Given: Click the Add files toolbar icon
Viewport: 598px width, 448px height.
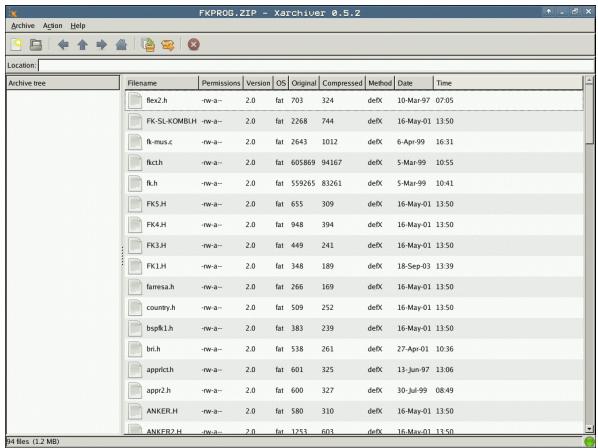Looking at the screenshot, I should pyautogui.click(x=148, y=45).
